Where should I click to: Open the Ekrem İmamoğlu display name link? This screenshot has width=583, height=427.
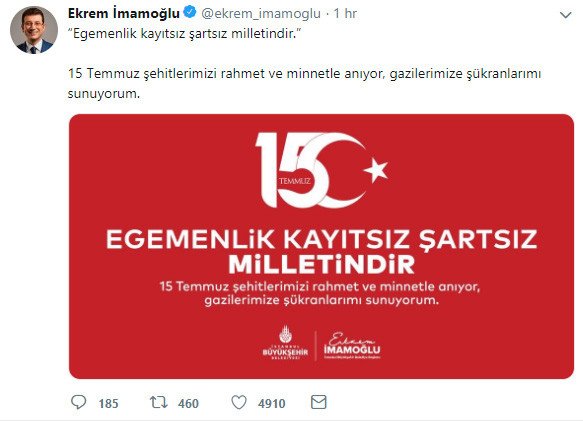[124, 13]
